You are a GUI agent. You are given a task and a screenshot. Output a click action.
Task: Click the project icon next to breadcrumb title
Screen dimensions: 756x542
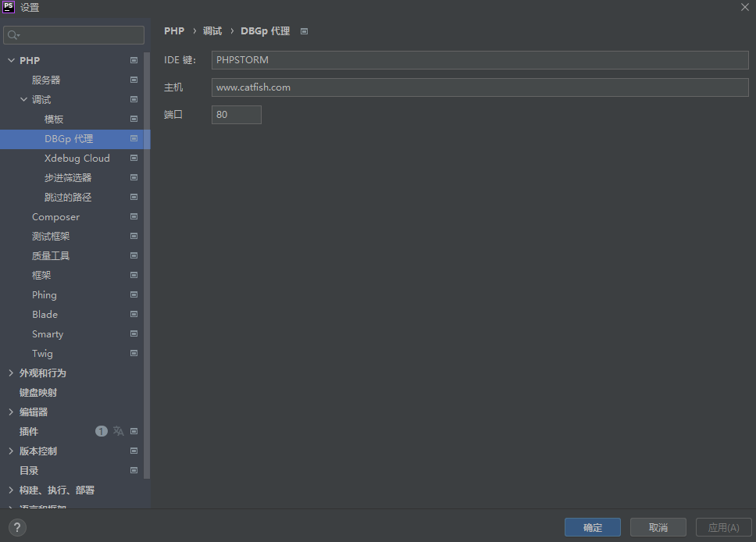(x=305, y=31)
